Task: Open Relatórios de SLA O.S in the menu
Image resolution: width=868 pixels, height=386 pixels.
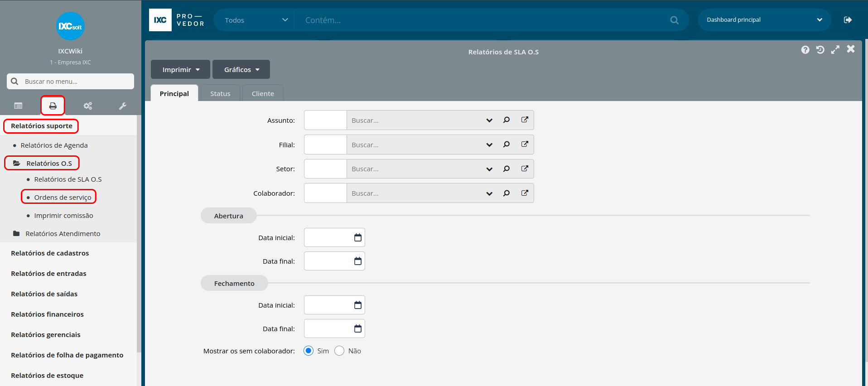Action: [68, 179]
